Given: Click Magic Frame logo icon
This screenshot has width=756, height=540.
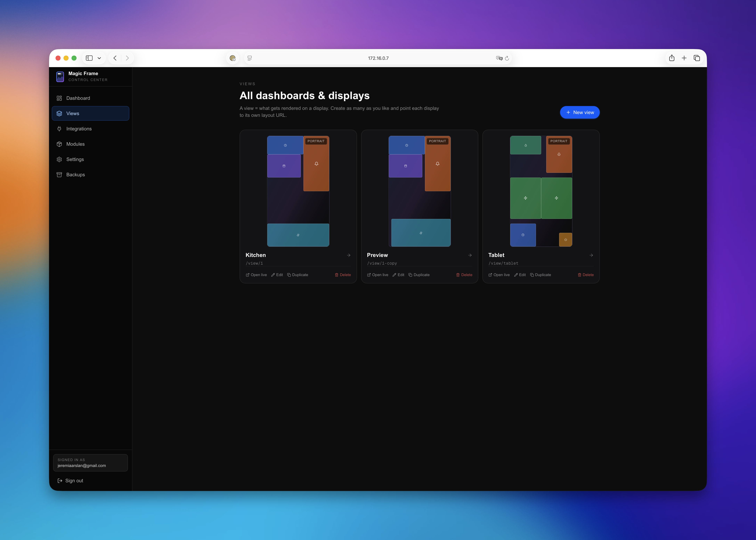Looking at the screenshot, I should click(60, 76).
